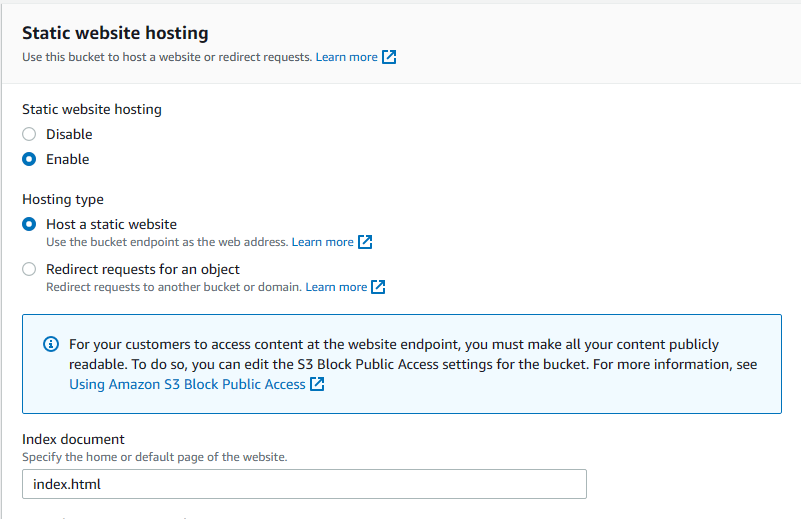Click the 'Use this bucket to host a website' description
Image resolution: width=801 pixels, height=519 pixels.
click(166, 58)
